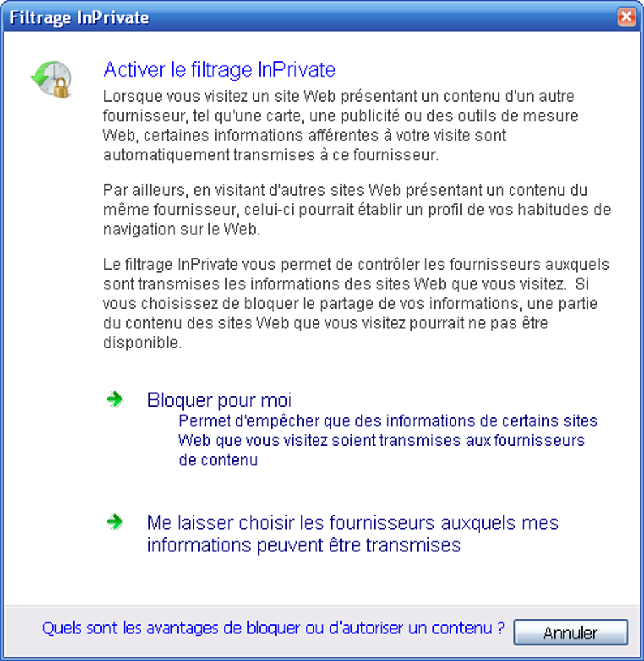The image size is (644, 661).
Task: Click the green arrow beside Bloquer pour moi
Action: tap(115, 399)
